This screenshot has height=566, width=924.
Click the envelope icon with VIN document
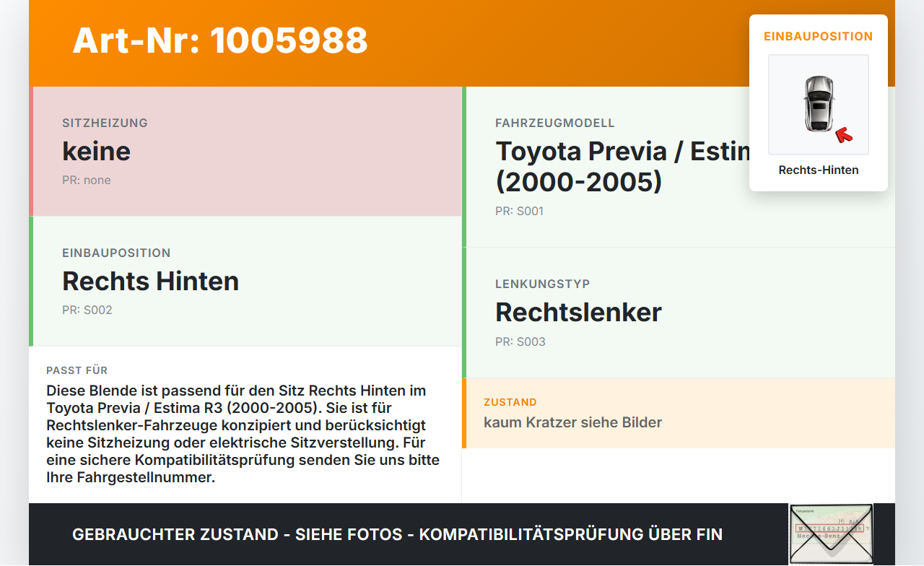click(831, 534)
